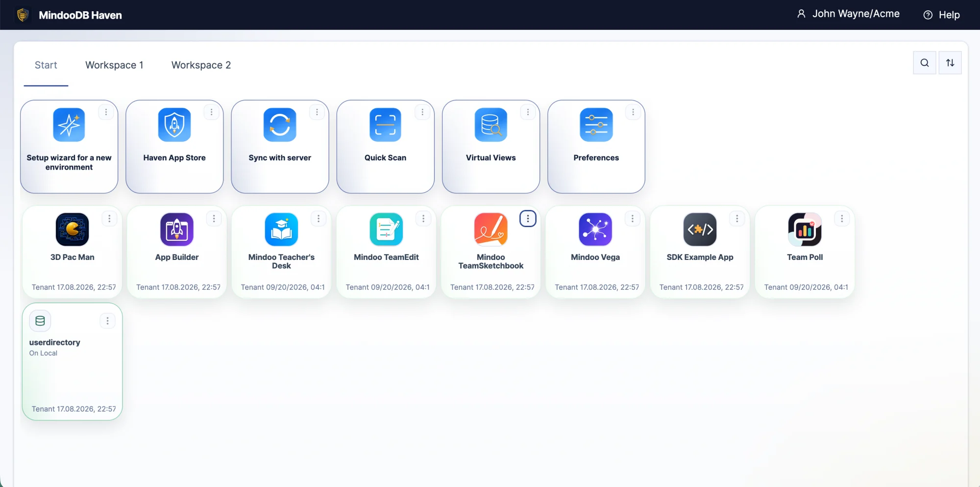The height and width of the screenshot is (487, 980).
Task: Open the Team Poll chart icon
Action: (x=805, y=229)
